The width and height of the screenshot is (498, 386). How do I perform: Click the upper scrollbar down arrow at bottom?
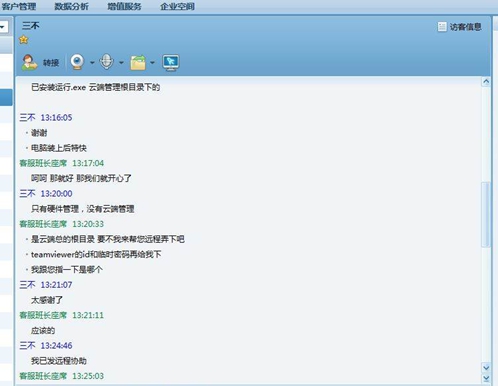(x=486, y=368)
